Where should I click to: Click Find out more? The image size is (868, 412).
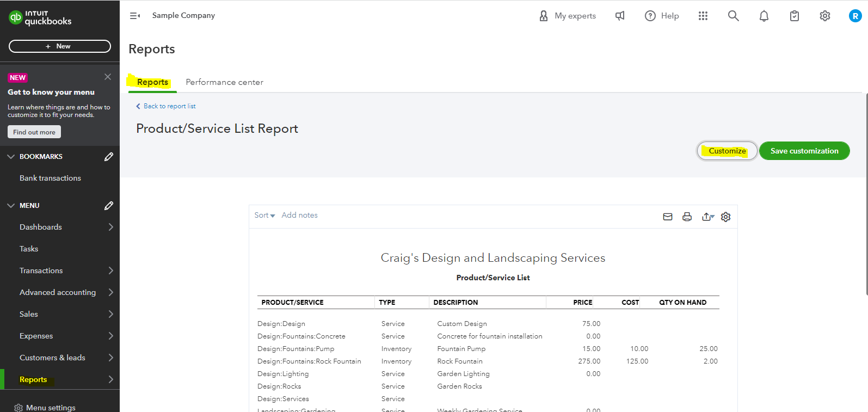(x=34, y=132)
